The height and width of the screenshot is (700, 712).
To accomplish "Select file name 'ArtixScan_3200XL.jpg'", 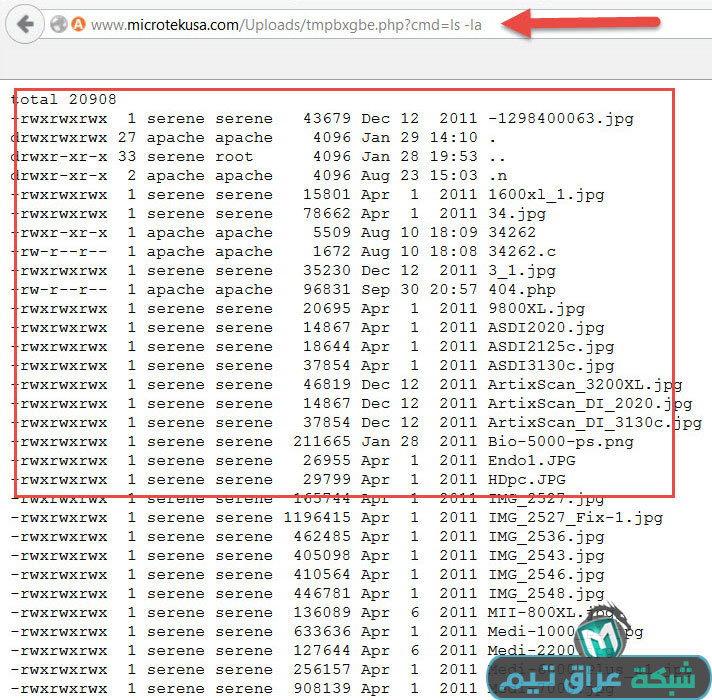I will (585, 385).
